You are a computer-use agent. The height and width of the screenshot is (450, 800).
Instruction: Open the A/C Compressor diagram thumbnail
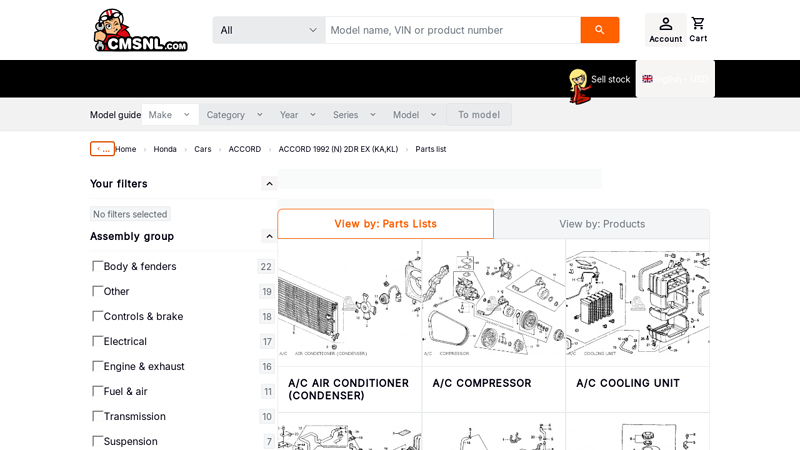point(493,303)
